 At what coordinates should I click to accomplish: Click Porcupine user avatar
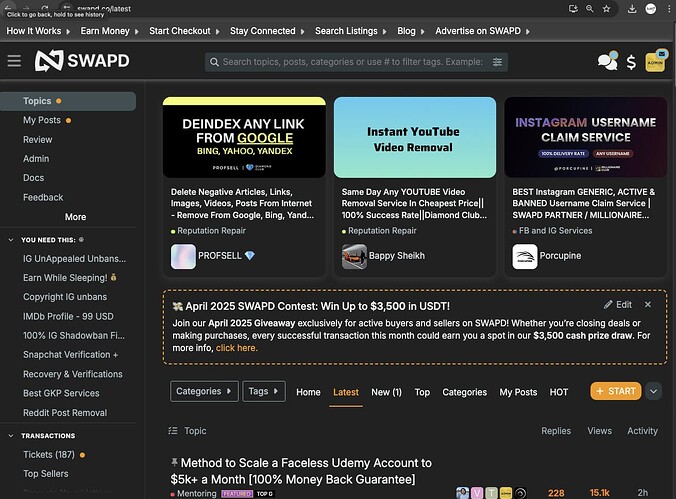pos(525,256)
